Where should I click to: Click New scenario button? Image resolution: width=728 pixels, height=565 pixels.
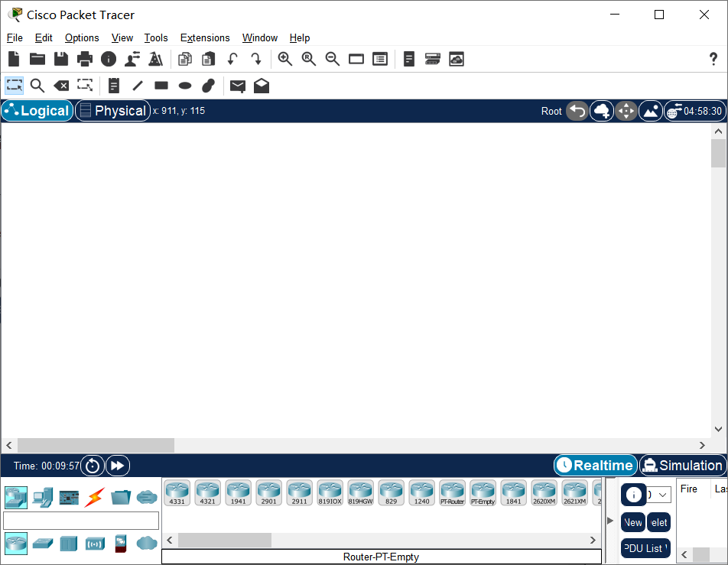[633, 522]
